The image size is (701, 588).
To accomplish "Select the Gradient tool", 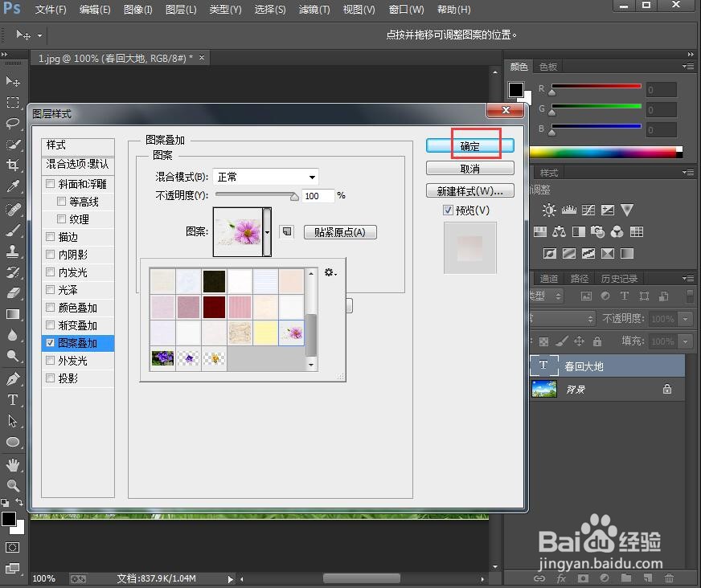I will tap(13, 314).
